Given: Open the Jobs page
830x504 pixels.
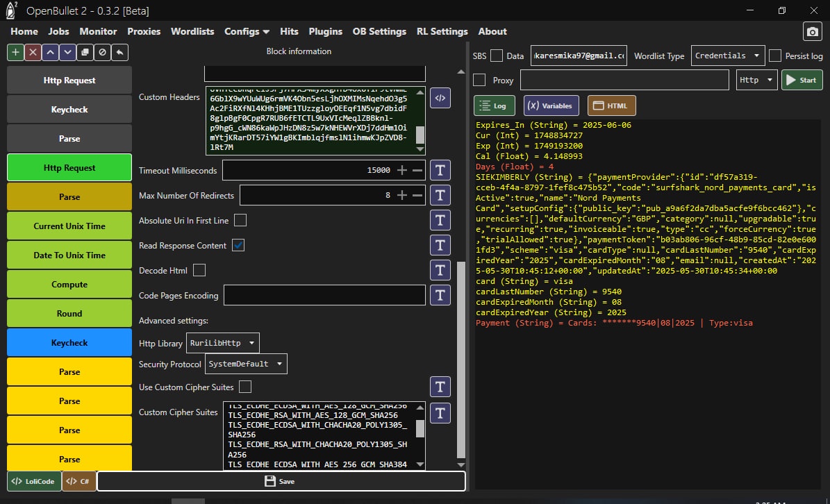Looking at the screenshot, I should pyautogui.click(x=59, y=32).
